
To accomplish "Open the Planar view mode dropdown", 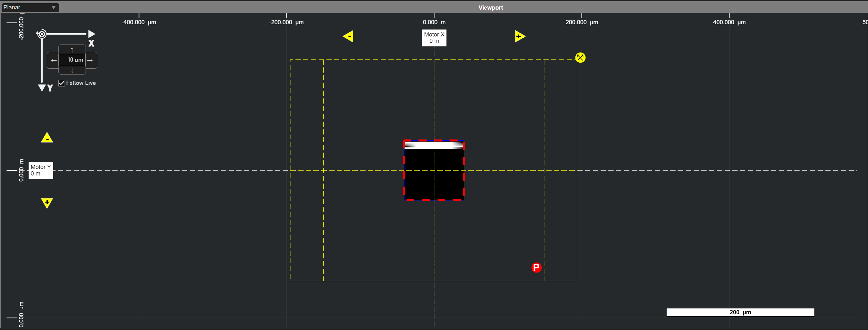I will pos(30,7).
